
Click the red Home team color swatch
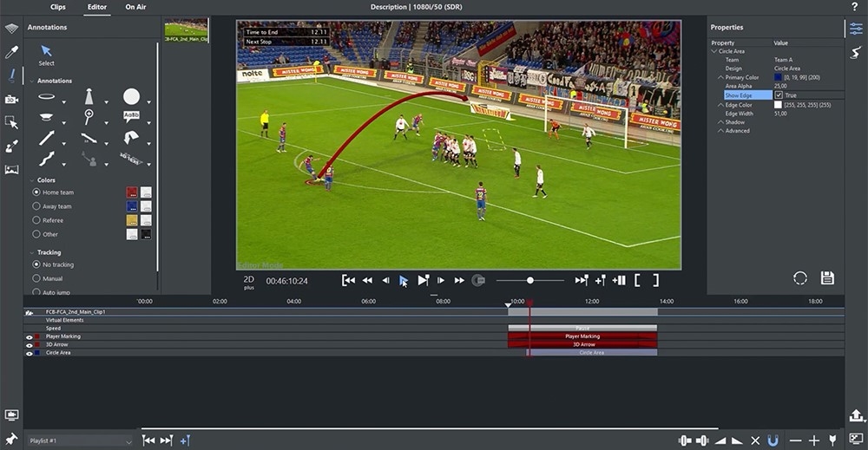pos(131,192)
